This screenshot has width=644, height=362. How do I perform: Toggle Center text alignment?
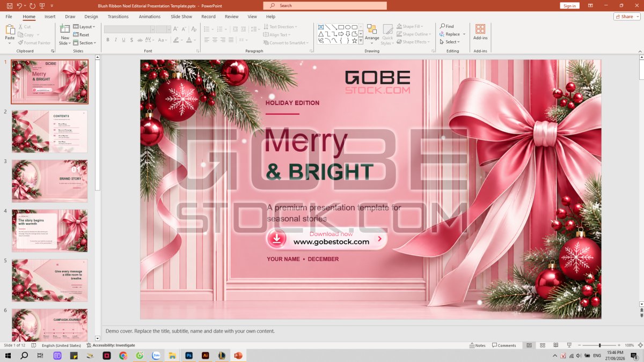[x=215, y=40]
